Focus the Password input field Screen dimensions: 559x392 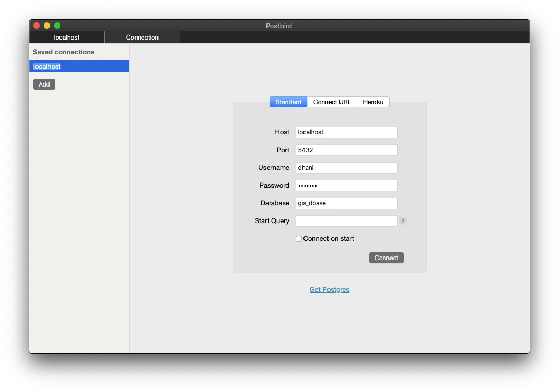click(346, 186)
